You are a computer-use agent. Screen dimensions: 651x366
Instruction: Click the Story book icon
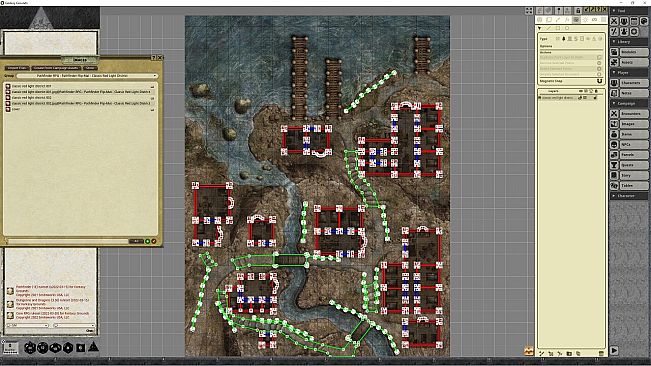point(614,175)
